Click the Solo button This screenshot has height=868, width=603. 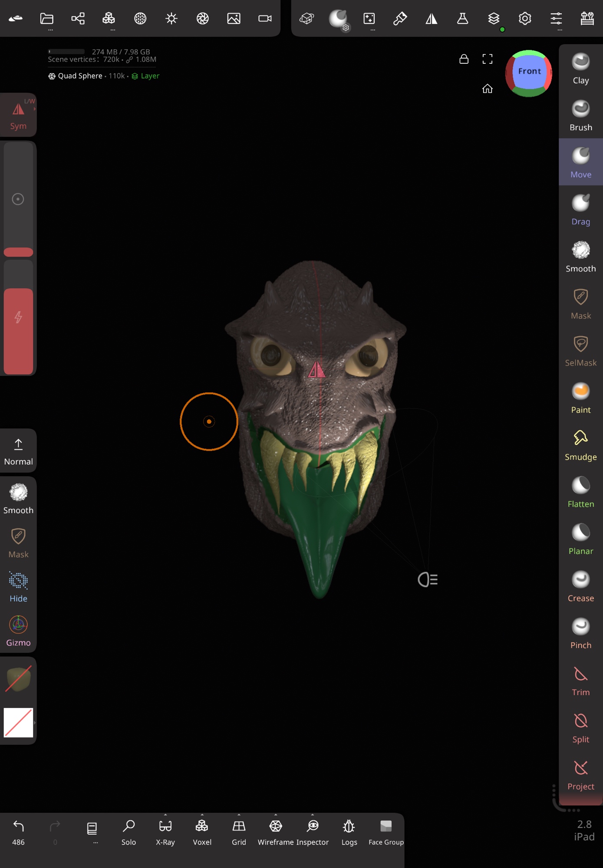click(129, 832)
